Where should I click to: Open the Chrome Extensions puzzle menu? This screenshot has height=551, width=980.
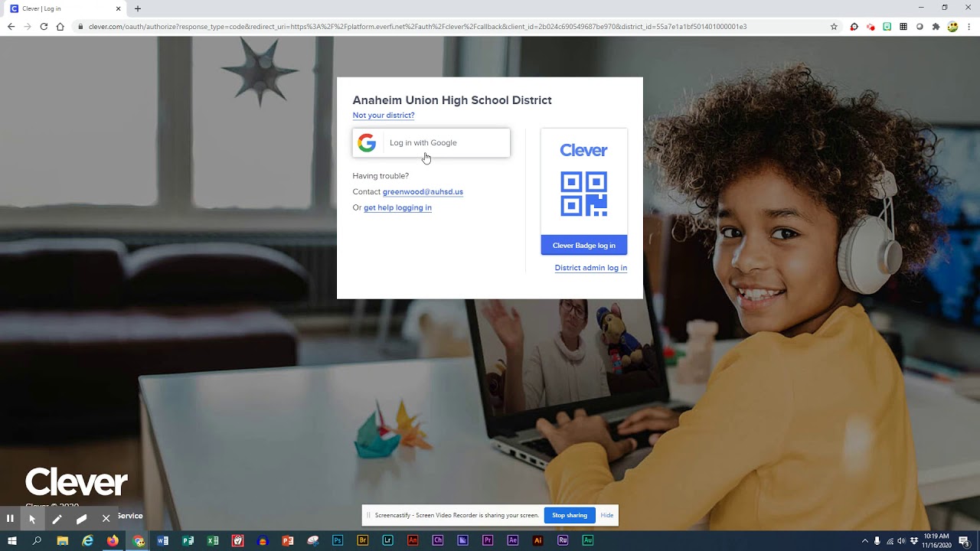936,27
